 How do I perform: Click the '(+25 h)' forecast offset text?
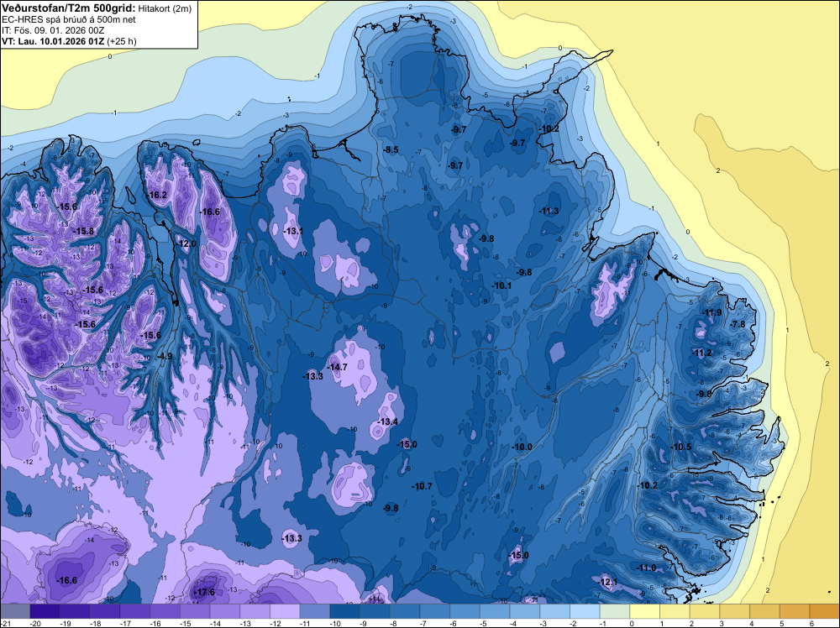pos(122,41)
